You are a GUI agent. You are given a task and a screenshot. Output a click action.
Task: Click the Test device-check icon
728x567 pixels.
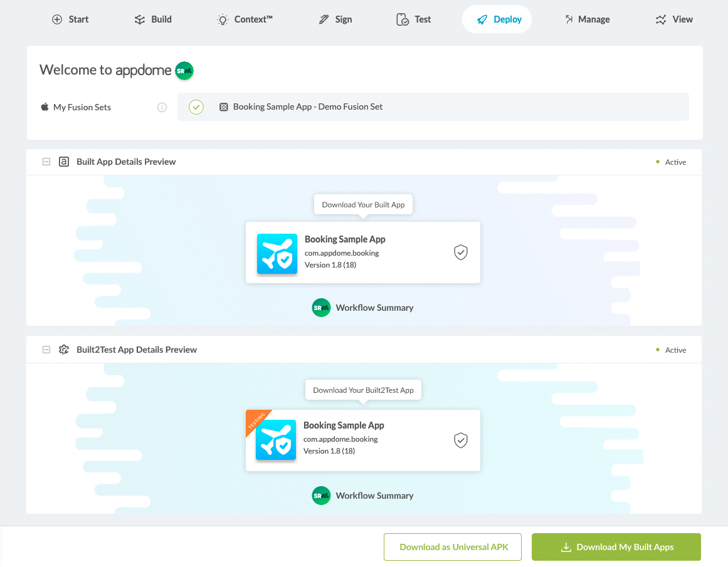click(x=403, y=19)
